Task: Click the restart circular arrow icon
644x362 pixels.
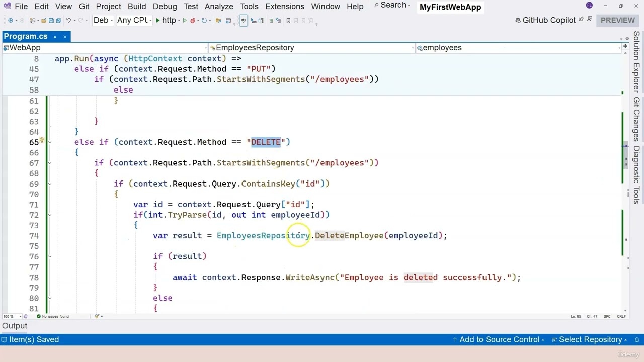Action: [204, 20]
